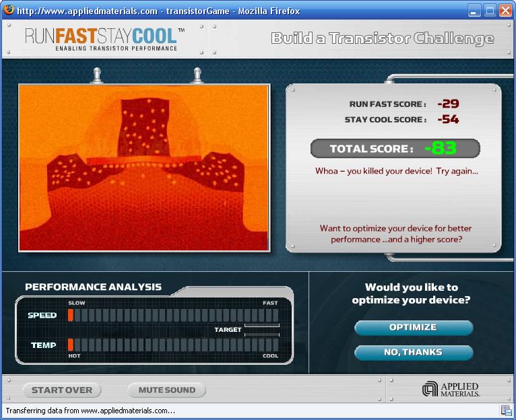Click 'Build a Transistor Challenge' title
Viewport: 516px width, 420px height.
click(383, 38)
